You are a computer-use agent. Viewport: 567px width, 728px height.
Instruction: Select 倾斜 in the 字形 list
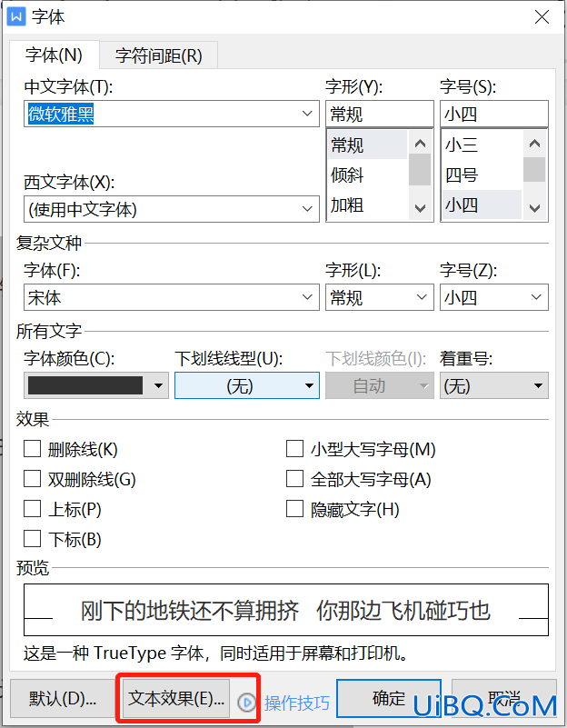(x=367, y=175)
